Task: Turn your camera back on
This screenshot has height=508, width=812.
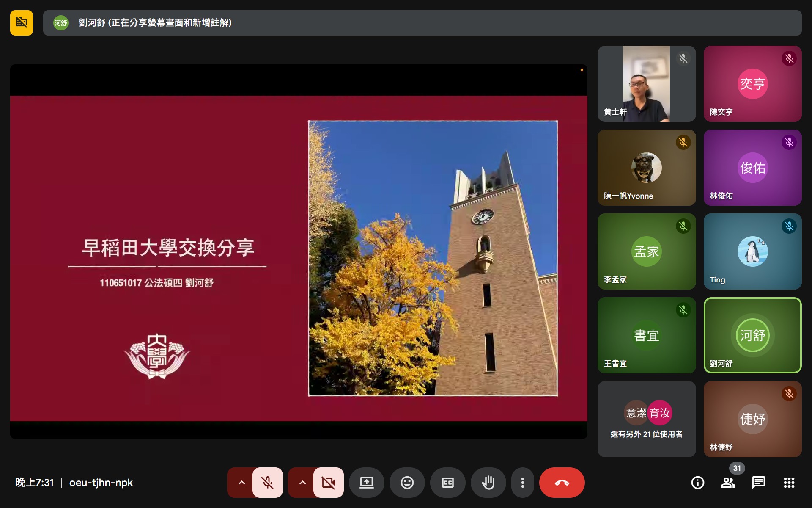Action: tap(329, 483)
